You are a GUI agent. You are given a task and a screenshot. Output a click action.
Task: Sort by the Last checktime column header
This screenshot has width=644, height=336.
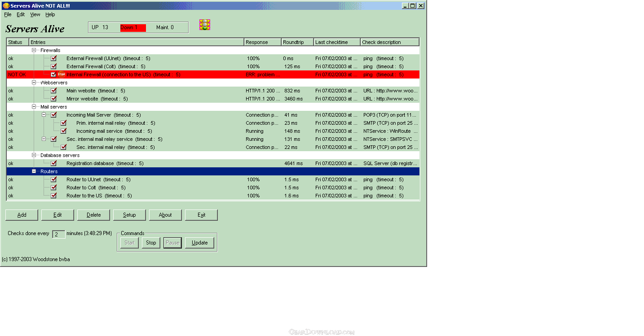point(337,42)
